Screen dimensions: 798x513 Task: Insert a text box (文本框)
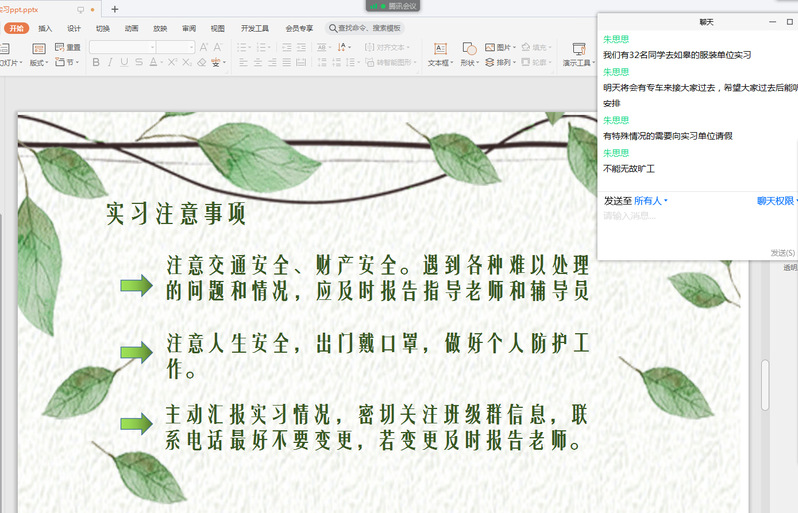438,54
